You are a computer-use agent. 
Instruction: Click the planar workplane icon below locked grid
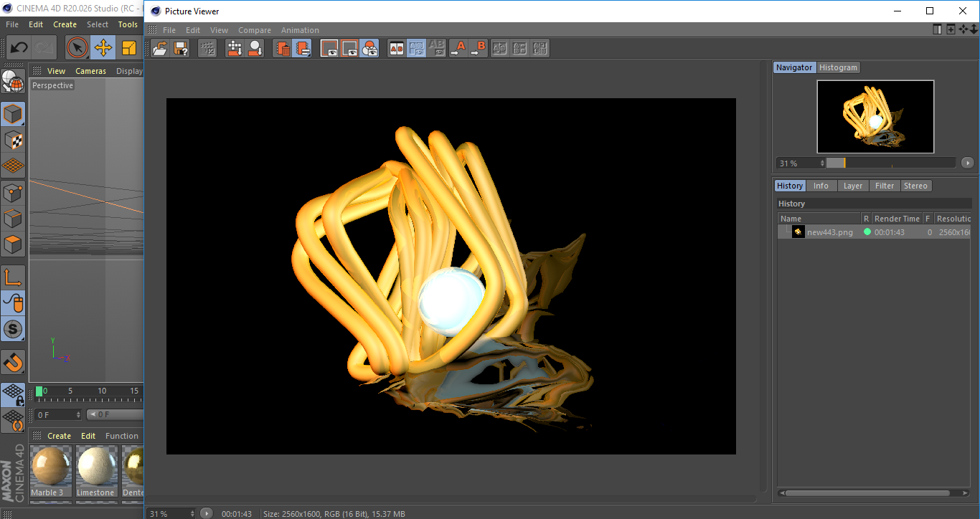[13, 419]
